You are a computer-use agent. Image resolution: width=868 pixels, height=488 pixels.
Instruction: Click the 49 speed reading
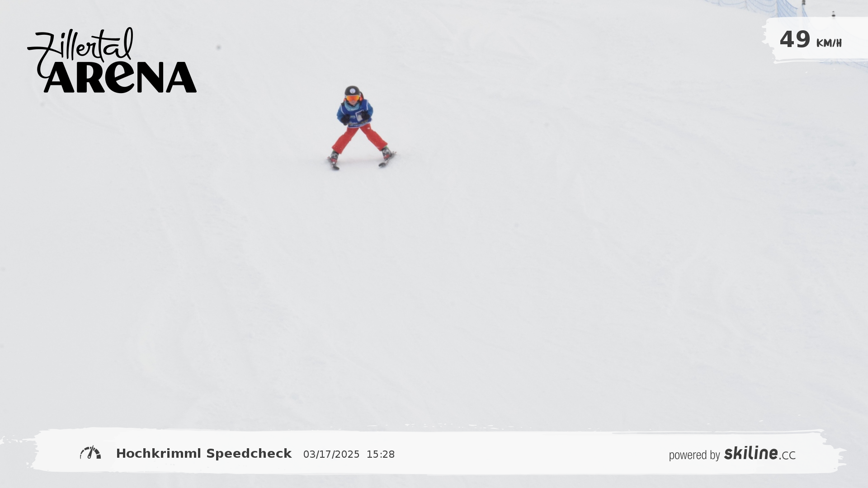point(795,39)
